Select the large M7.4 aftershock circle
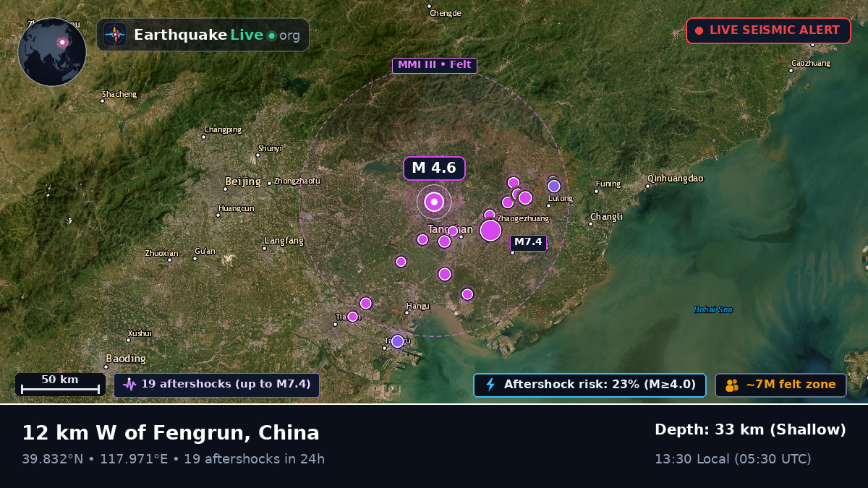This screenshot has height=488, width=868. pyautogui.click(x=490, y=230)
